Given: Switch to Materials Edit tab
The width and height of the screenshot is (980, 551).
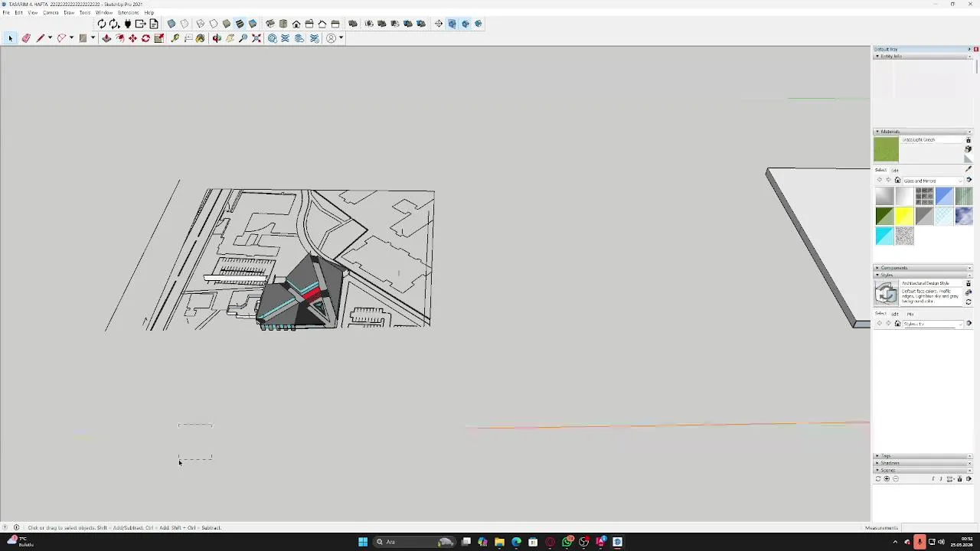Looking at the screenshot, I should coord(895,171).
